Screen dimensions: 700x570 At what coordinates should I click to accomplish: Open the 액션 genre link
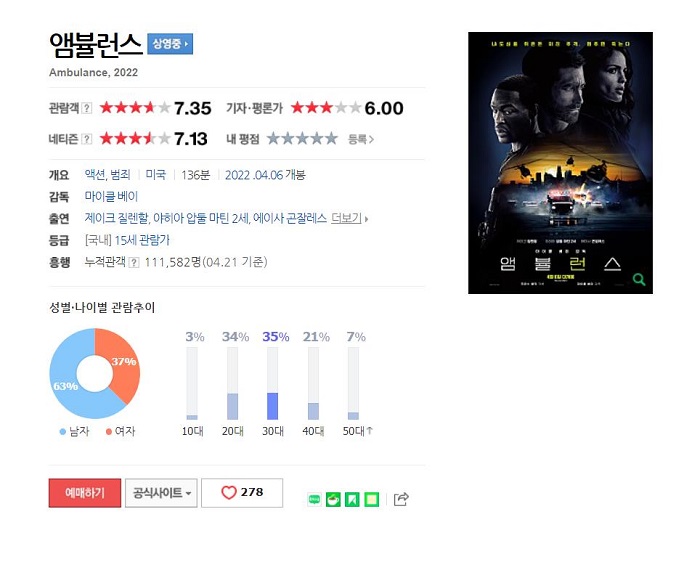pos(94,175)
